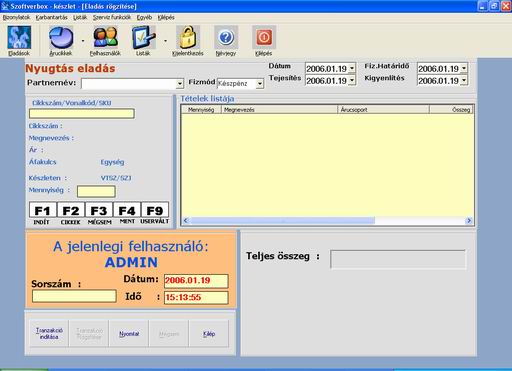Image resolution: width=512 pixels, height=371 pixels.
Task: Click the Nyugtás eladás heading
Action: (70, 68)
